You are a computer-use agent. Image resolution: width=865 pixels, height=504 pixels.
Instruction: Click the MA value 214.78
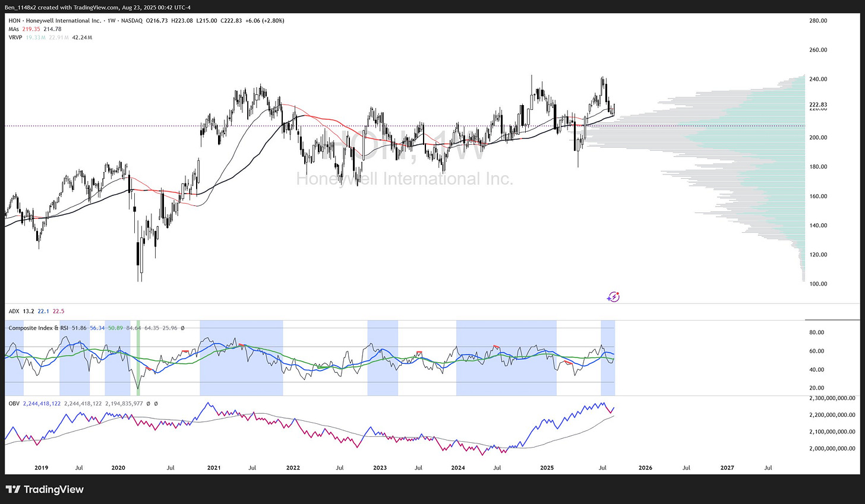[x=52, y=29]
